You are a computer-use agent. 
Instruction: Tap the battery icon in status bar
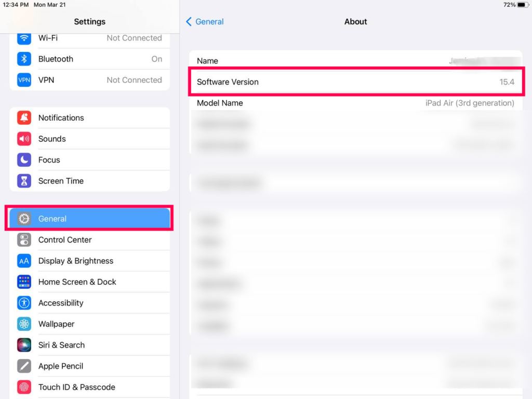(x=523, y=5)
